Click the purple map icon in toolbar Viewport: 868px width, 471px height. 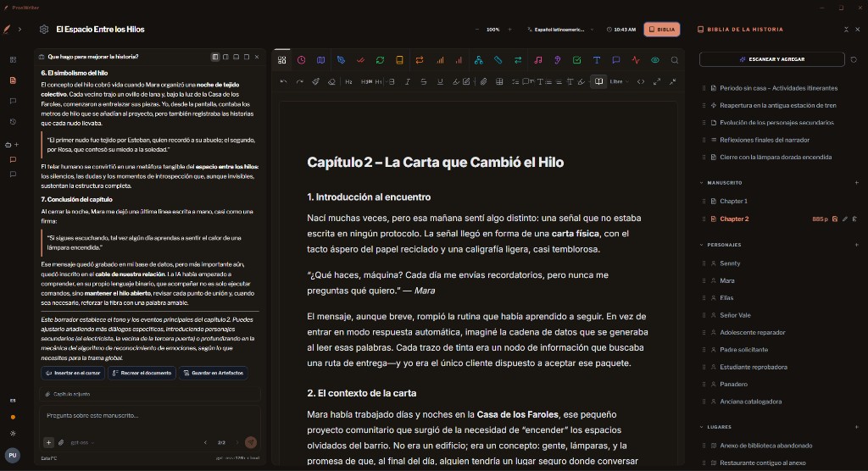coord(320,60)
